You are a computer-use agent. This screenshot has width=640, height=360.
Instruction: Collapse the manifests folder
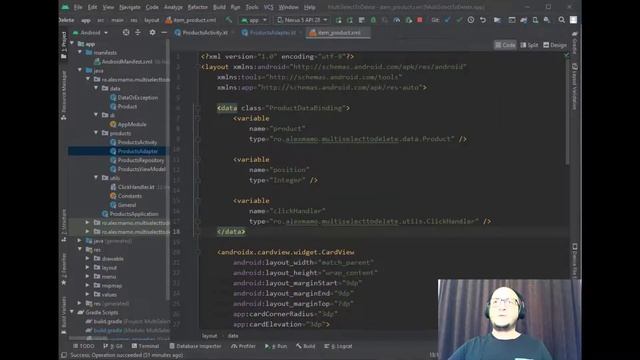coord(80,53)
